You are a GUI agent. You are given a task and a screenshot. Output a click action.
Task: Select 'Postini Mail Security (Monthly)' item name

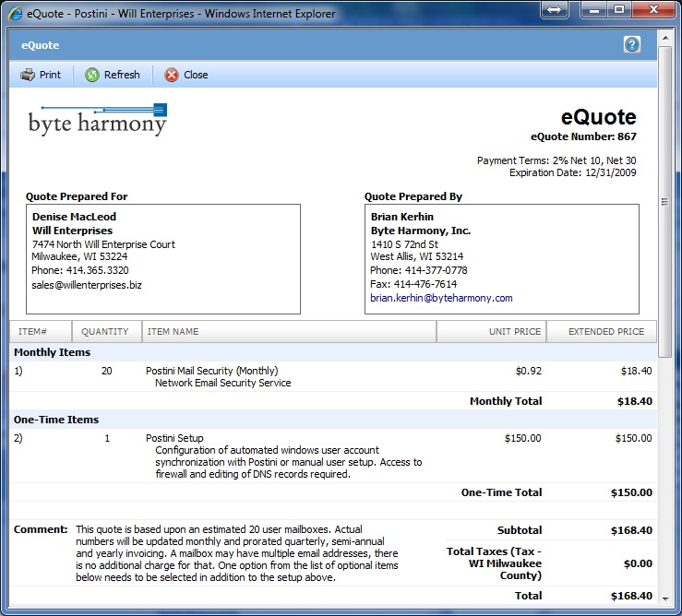tap(212, 371)
